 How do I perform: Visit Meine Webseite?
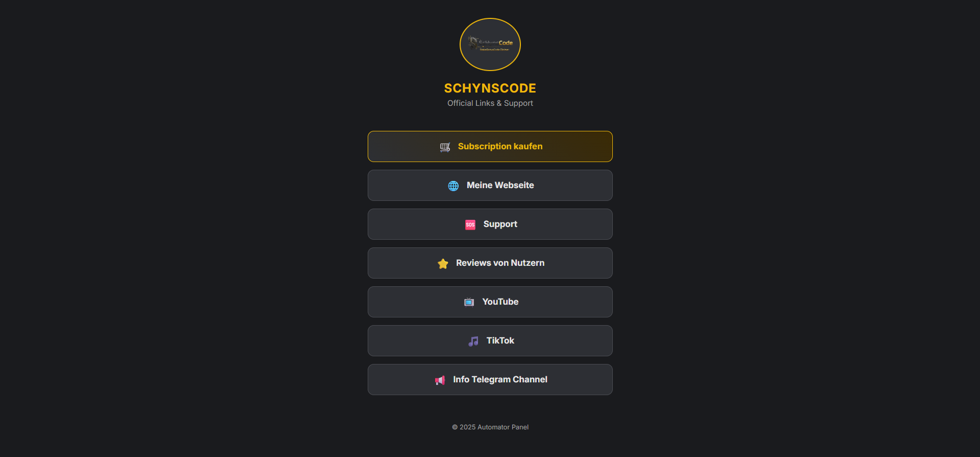[x=490, y=185]
